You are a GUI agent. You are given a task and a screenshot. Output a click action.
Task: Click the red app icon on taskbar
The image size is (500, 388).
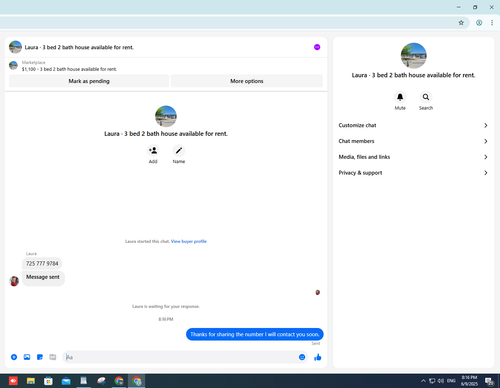tap(13, 381)
